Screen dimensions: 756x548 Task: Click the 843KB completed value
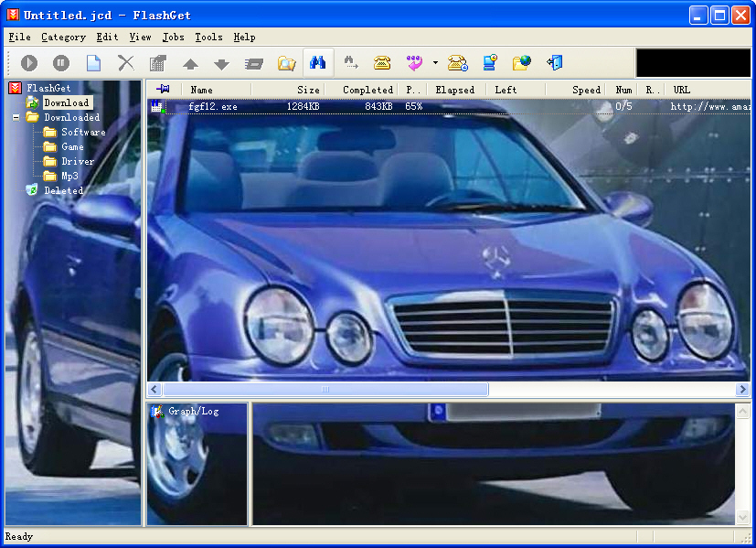(x=378, y=106)
